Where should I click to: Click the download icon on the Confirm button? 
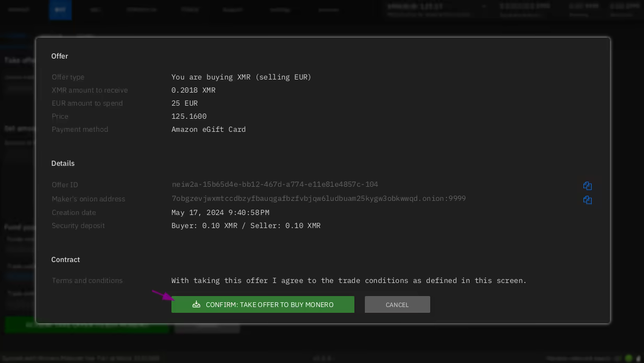tap(197, 304)
